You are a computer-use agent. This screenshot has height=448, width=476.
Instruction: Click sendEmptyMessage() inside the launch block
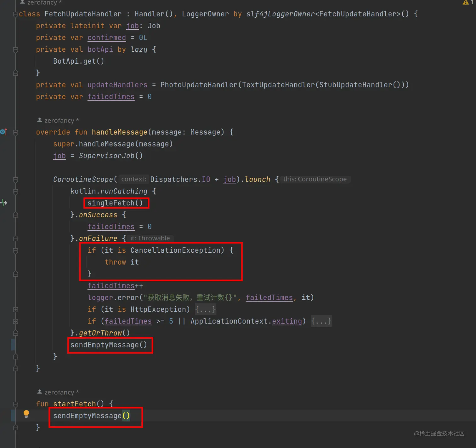(x=109, y=345)
